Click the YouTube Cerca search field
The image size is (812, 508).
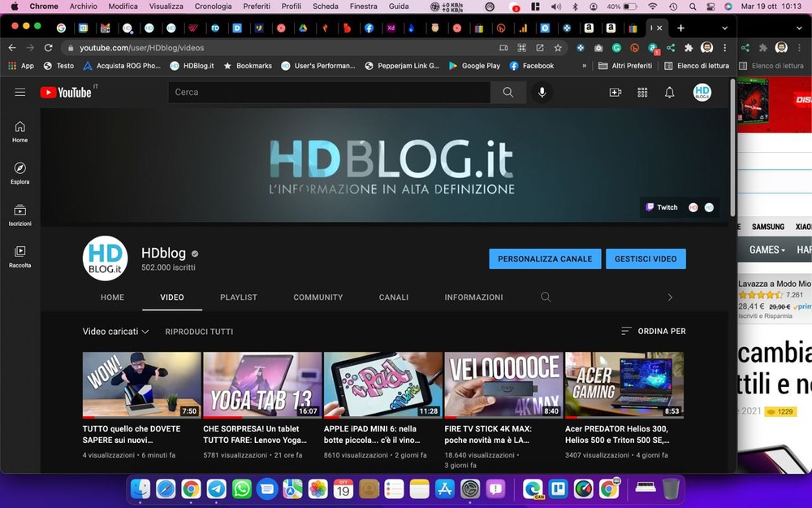tap(329, 93)
